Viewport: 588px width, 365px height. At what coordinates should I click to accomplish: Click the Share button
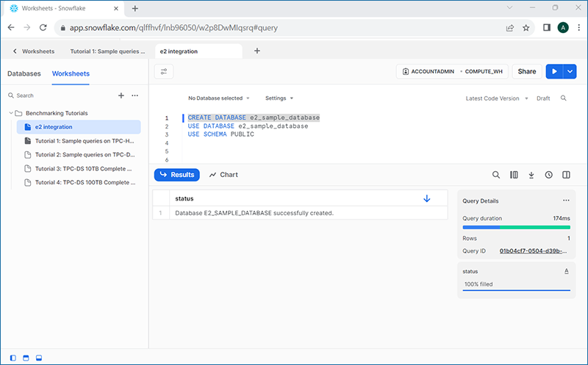click(x=527, y=71)
